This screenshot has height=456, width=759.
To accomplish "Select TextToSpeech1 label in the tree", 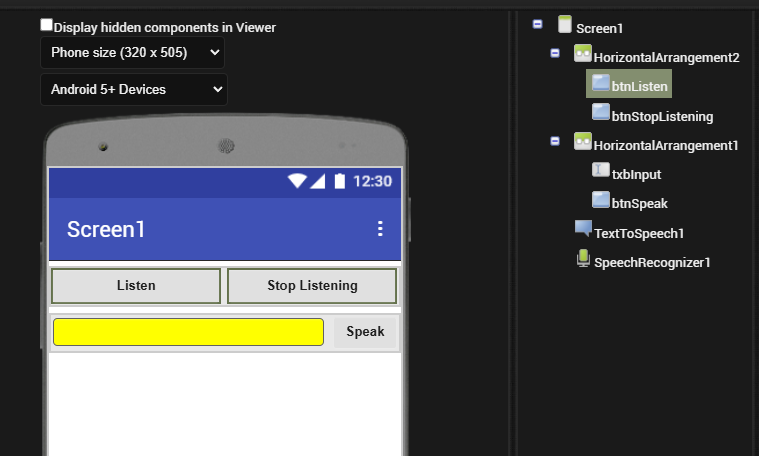I will 639,233.
